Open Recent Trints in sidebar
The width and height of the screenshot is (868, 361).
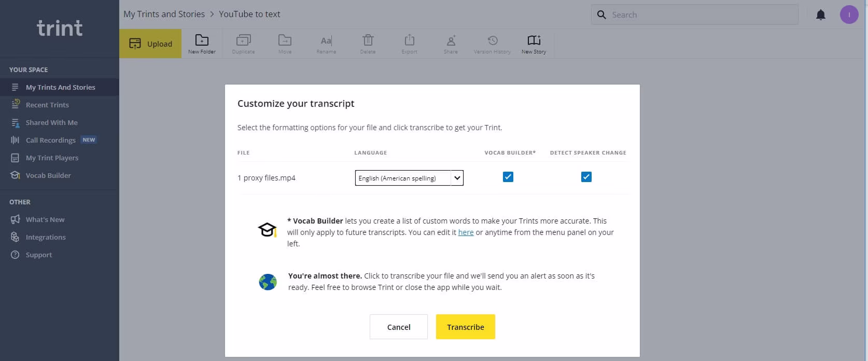click(x=47, y=105)
